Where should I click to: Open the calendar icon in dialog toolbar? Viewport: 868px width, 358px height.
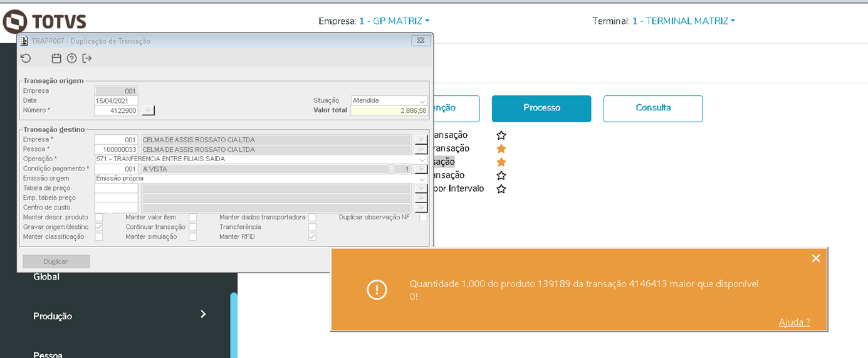pyautogui.click(x=56, y=58)
